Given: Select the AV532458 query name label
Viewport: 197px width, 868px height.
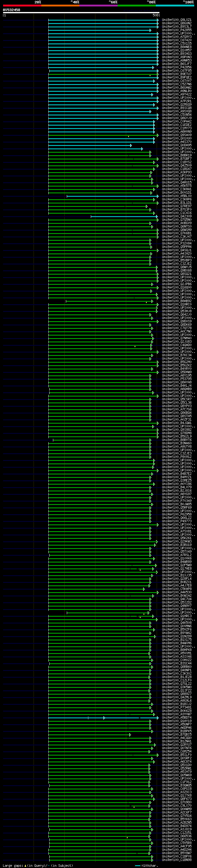Looking at the screenshot, I should [11, 10].
